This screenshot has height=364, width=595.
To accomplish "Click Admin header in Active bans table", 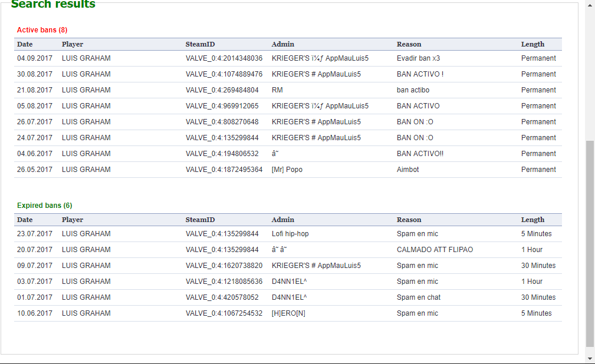I will tap(282, 44).
